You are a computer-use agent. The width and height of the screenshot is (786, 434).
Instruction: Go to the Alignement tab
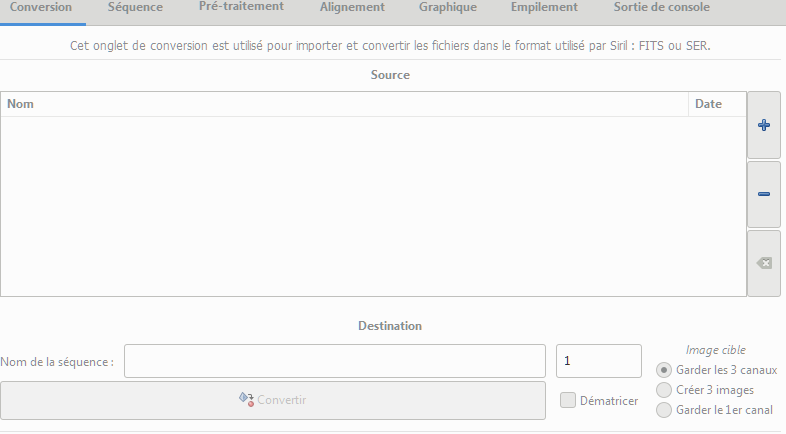pos(352,8)
